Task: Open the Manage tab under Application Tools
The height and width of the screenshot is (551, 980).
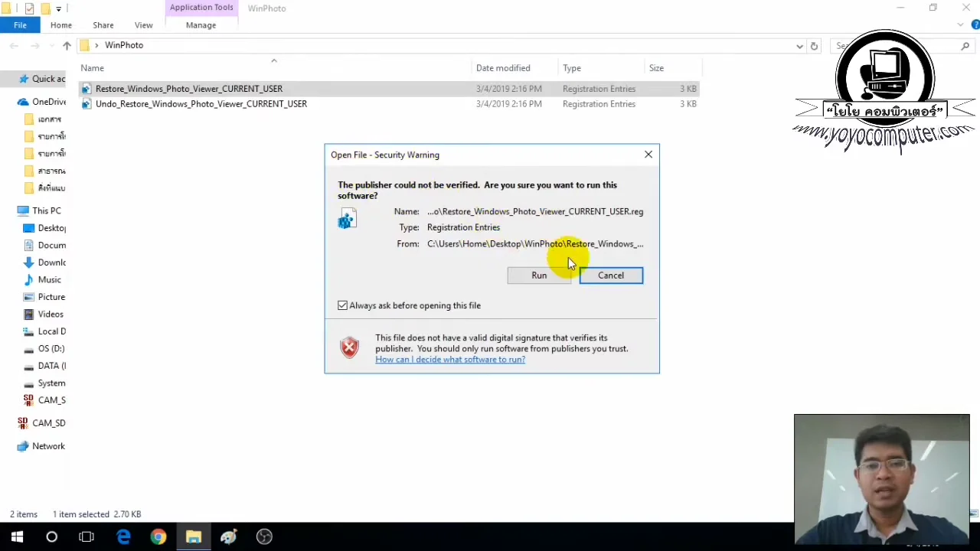Action: (x=201, y=24)
